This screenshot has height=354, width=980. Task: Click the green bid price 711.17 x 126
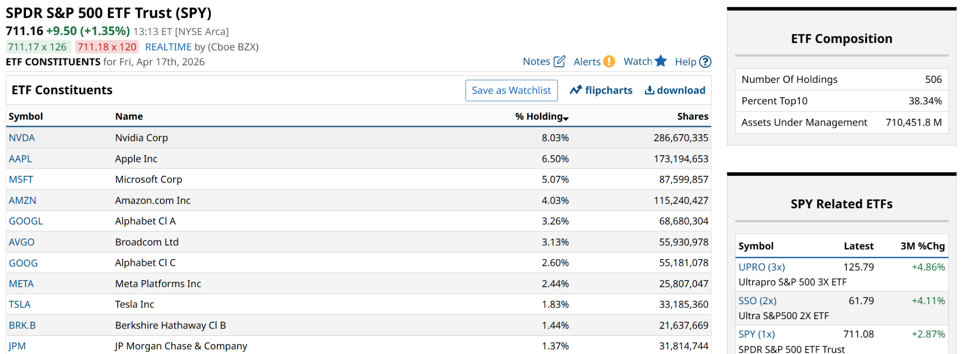pyautogui.click(x=37, y=47)
